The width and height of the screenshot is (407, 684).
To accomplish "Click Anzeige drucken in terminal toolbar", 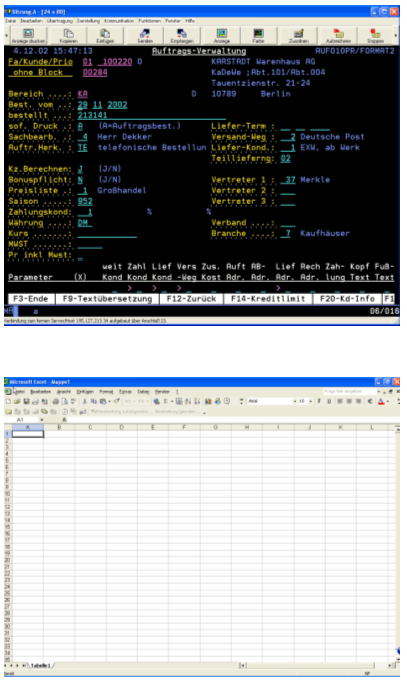I will (28, 35).
